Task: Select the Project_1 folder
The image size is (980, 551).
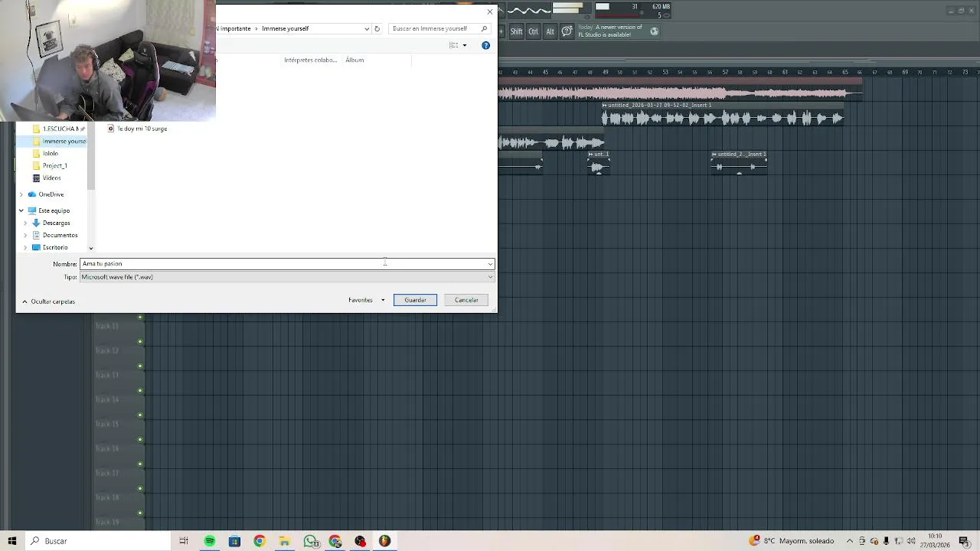Action: click(x=50, y=165)
